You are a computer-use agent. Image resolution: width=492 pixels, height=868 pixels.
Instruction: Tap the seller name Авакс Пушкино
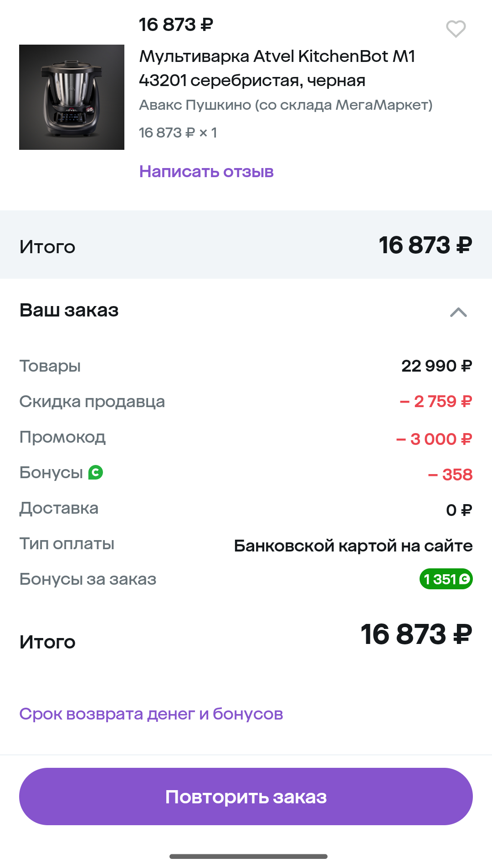pos(286,105)
